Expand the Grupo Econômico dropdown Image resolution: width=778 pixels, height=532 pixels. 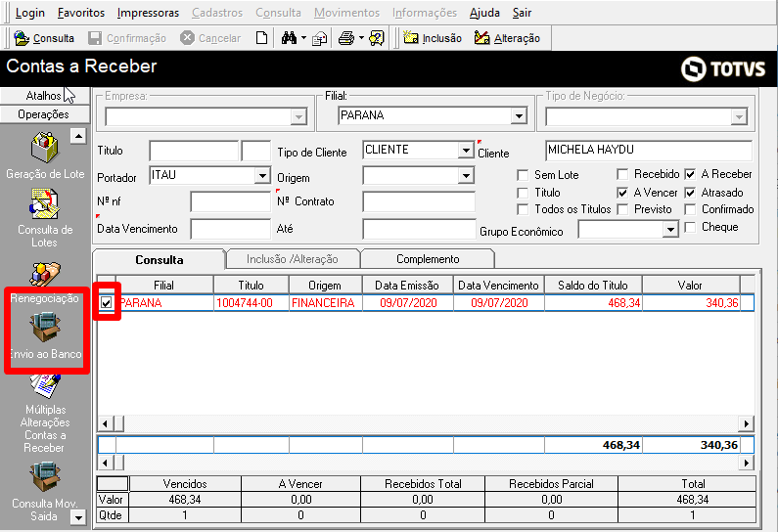(x=670, y=230)
